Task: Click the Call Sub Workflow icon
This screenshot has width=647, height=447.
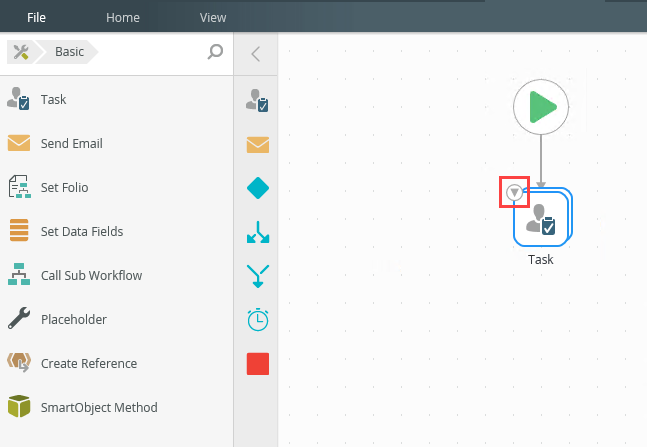Action: (19, 274)
